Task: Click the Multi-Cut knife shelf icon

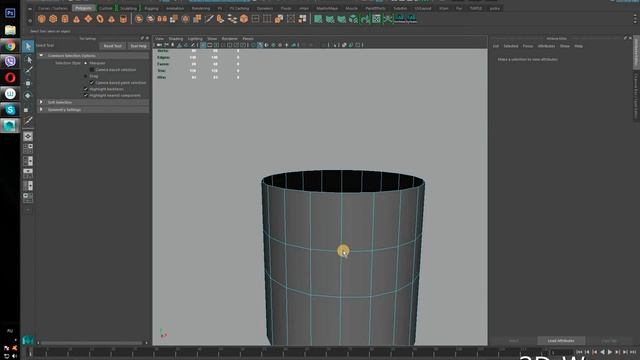Action: click(x=209, y=19)
